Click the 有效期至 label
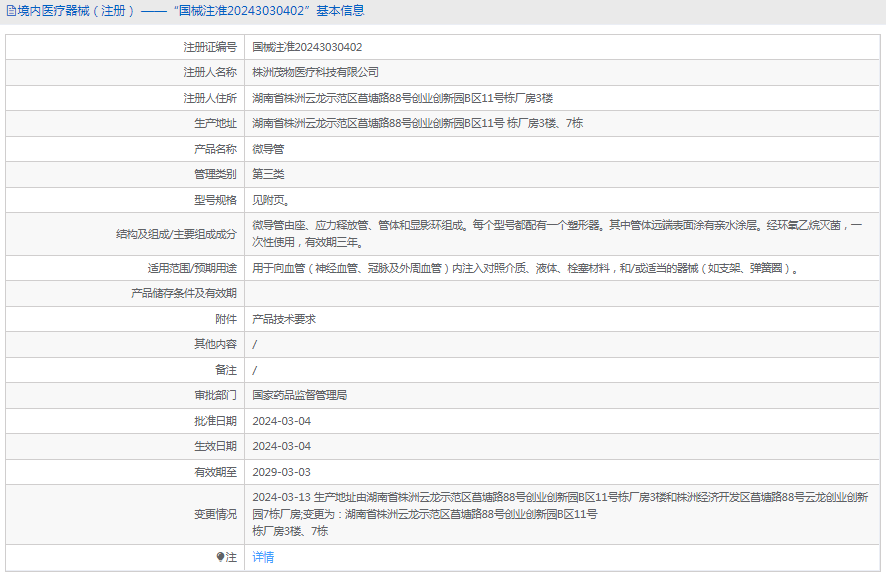Screen dimensions: 886x578 click(x=215, y=472)
